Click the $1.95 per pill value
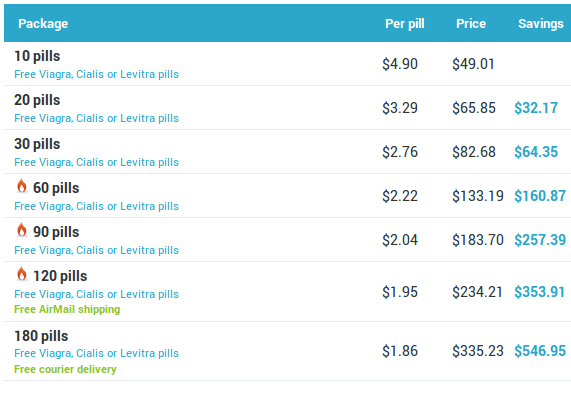The image size is (571, 393). tap(400, 292)
